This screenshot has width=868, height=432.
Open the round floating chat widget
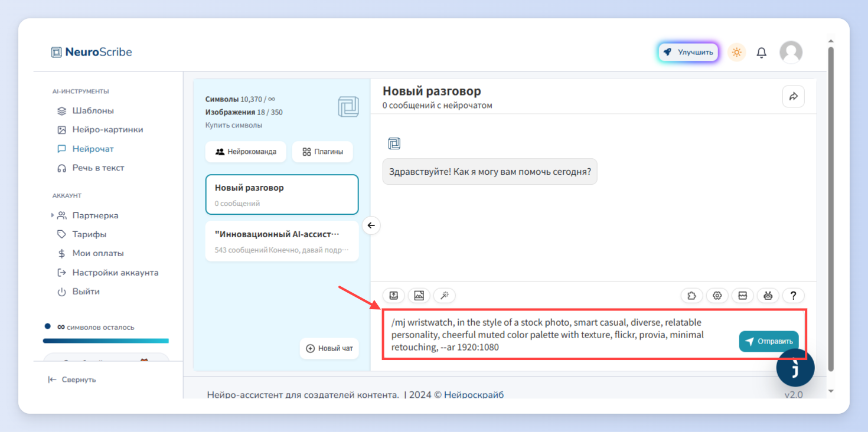(795, 368)
